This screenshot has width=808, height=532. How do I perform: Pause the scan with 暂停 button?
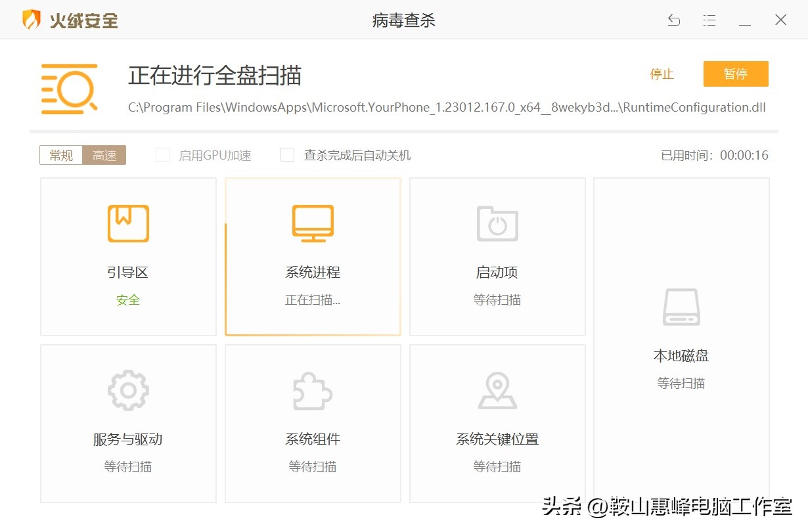(736, 74)
